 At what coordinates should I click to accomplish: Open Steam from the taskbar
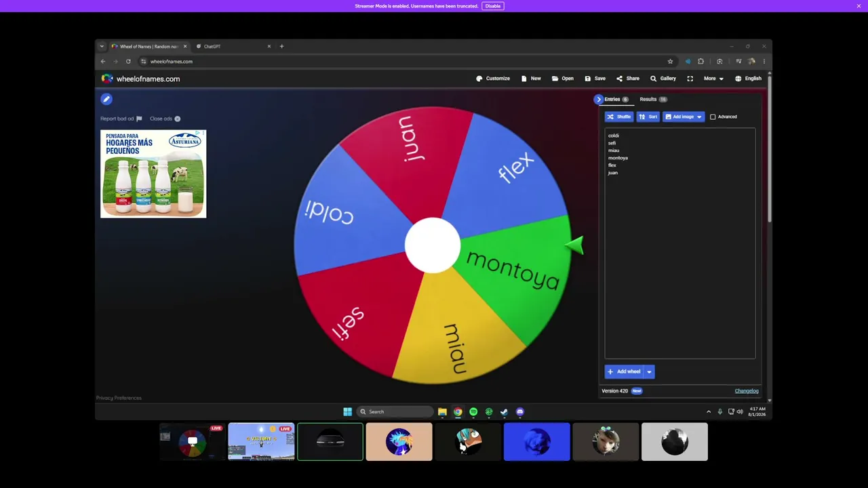504,411
